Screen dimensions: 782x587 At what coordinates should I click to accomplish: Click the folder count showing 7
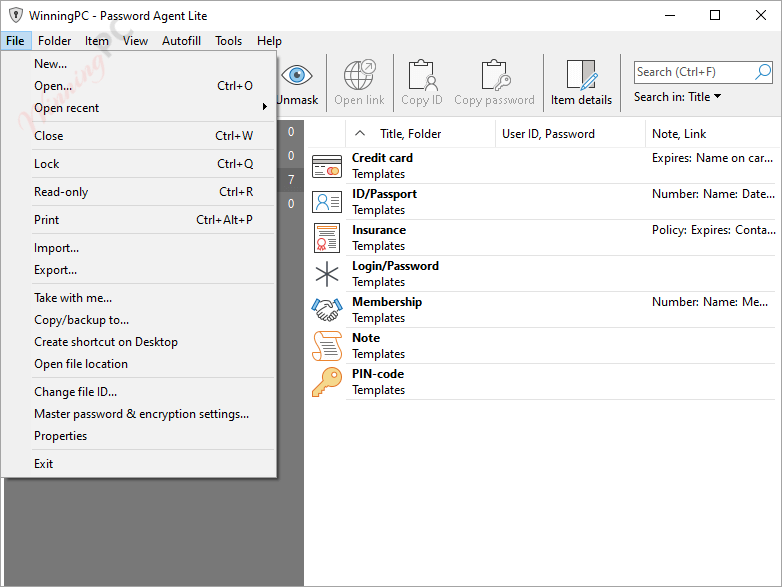[x=291, y=180]
